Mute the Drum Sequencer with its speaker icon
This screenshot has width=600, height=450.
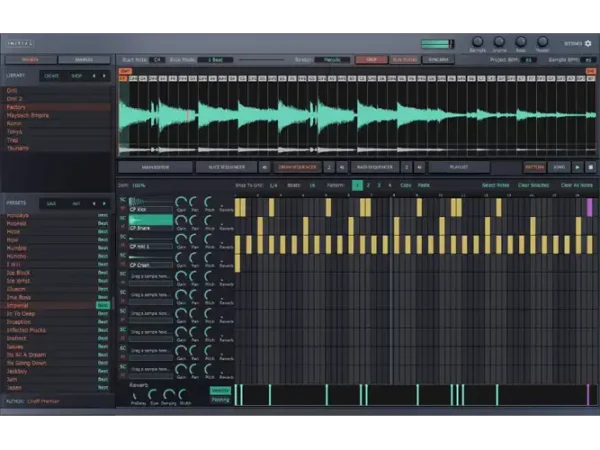pyautogui.click(x=342, y=167)
